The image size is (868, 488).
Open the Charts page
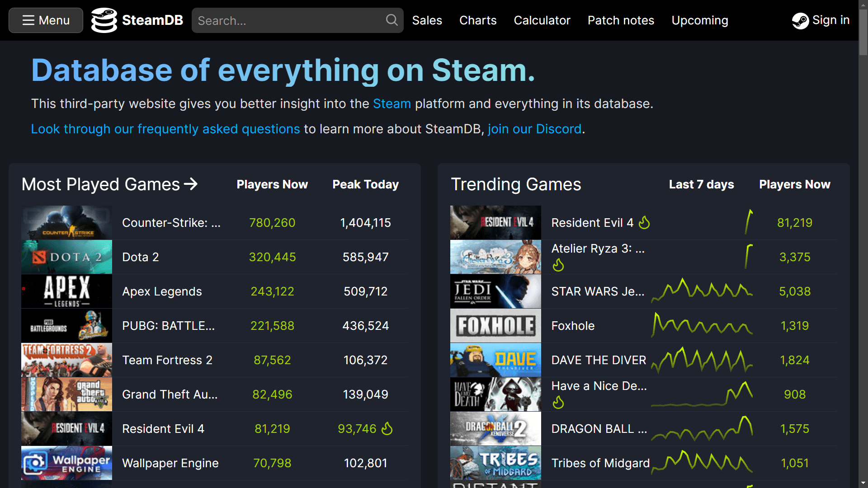(477, 20)
